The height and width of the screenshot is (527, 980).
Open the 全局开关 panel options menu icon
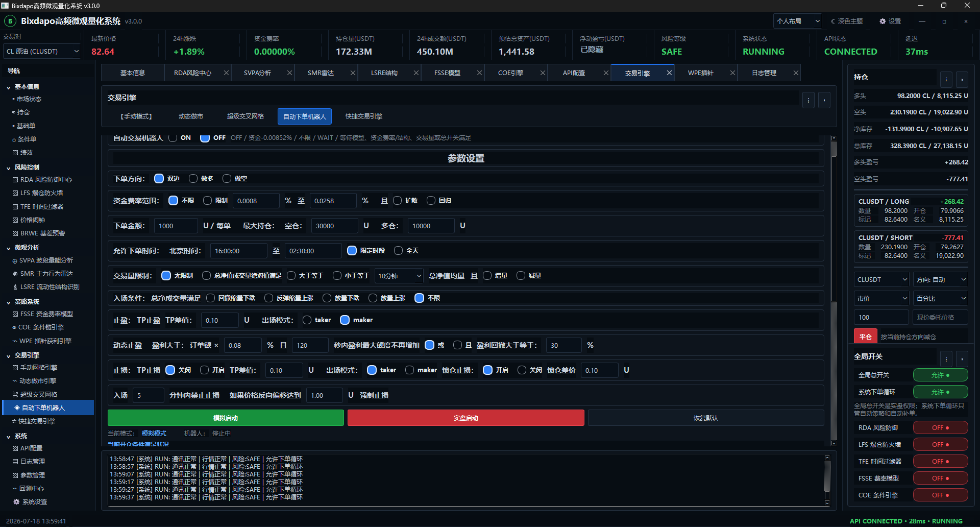[x=946, y=358]
